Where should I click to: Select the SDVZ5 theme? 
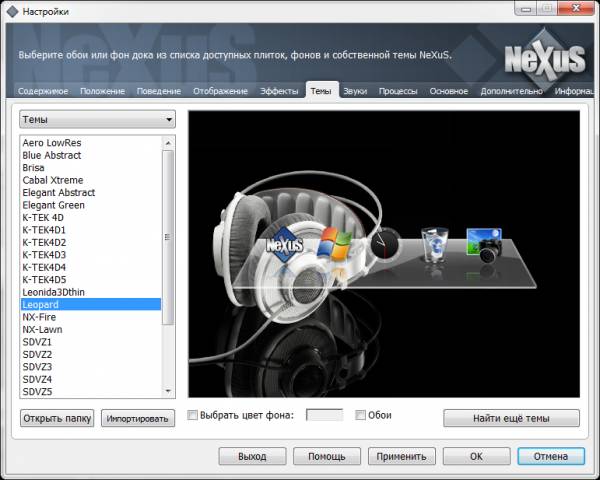click(x=91, y=392)
